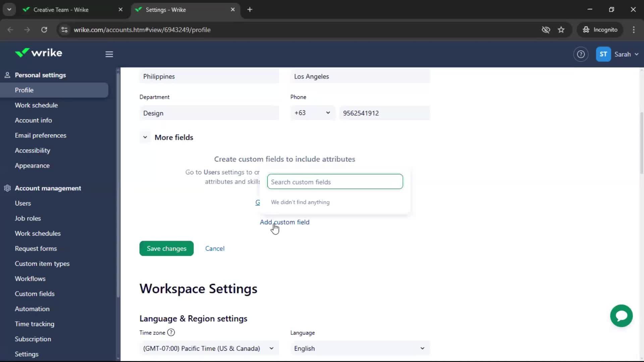Open Work schedule settings

pyautogui.click(x=36, y=105)
